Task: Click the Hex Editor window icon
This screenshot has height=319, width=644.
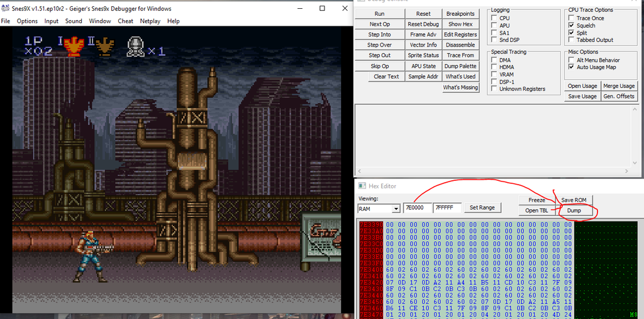Action: (362, 186)
